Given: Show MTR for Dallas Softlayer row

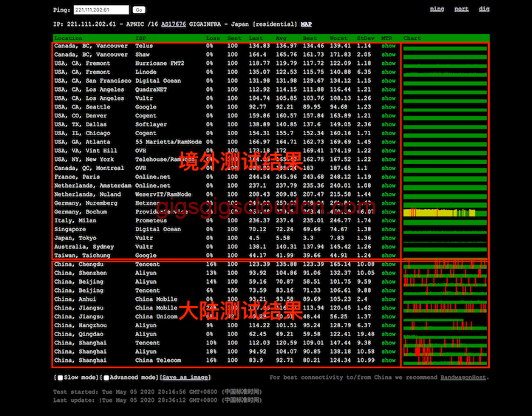Looking at the screenshot, I should [388, 125].
